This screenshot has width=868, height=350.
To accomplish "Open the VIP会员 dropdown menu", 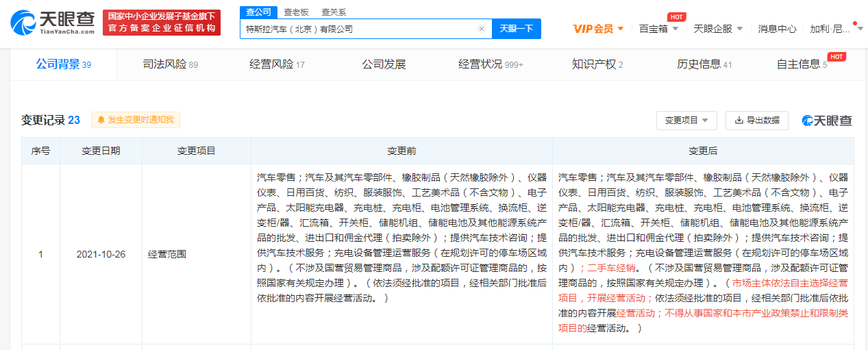I will [598, 29].
